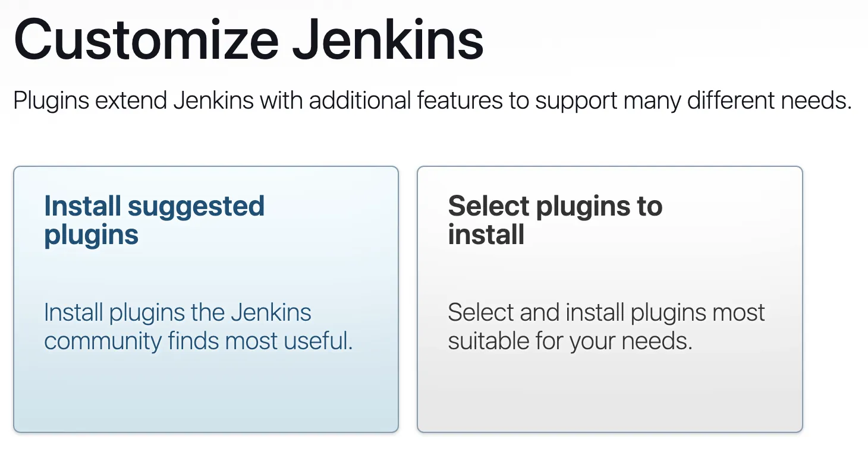The image size is (868, 468).
Task: Click the text 'Select and install plugins most suitable for your needs'
Action: (606, 326)
